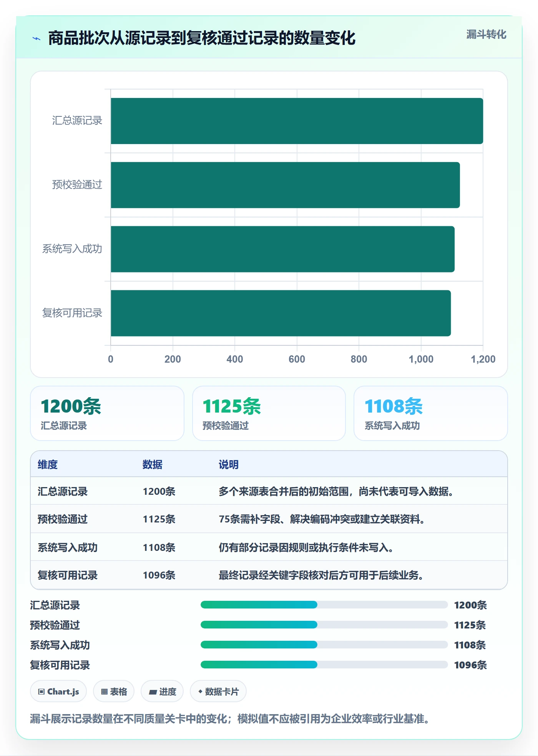The height and width of the screenshot is (756, 538).
Task: Click the 复核可用记录 progress bar
Action: click(x=324, y=665)
